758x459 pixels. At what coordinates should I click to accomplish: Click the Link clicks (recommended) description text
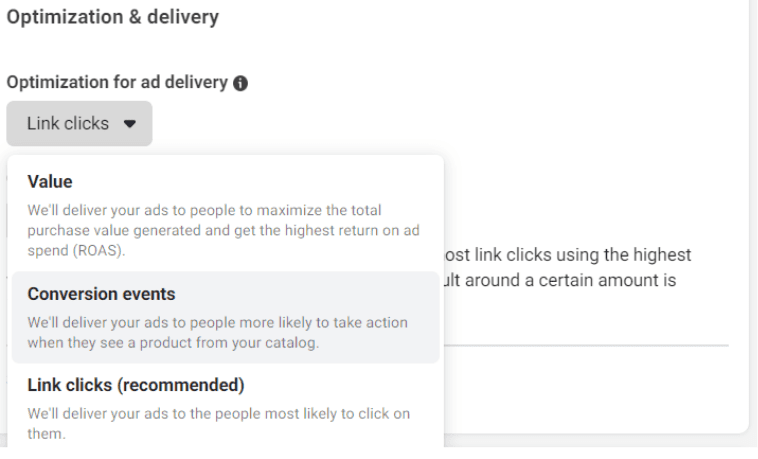[x=219, y=423]
